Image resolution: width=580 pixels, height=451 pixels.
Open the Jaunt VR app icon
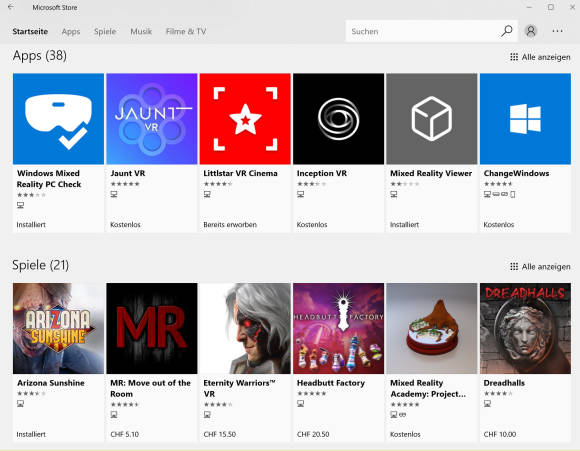point(152,119)
